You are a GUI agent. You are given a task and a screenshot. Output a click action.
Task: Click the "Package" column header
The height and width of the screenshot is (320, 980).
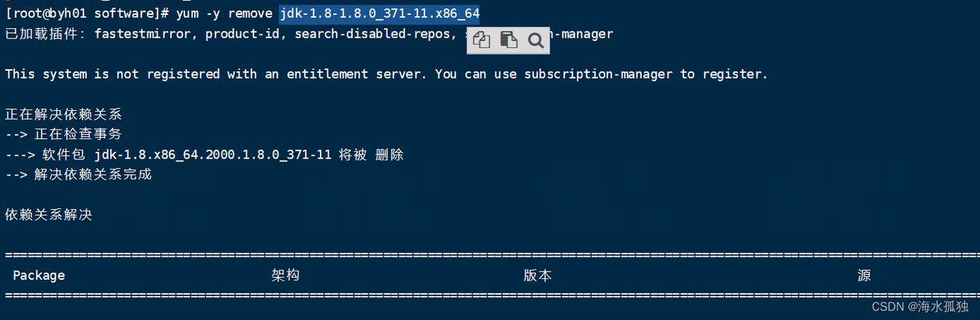pyautogui.click(x=39, y=275)
